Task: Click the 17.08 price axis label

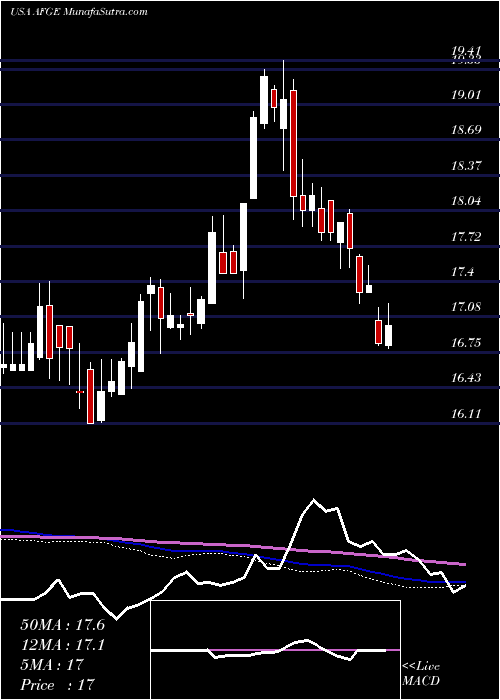Action: click(x=467, y=307)
